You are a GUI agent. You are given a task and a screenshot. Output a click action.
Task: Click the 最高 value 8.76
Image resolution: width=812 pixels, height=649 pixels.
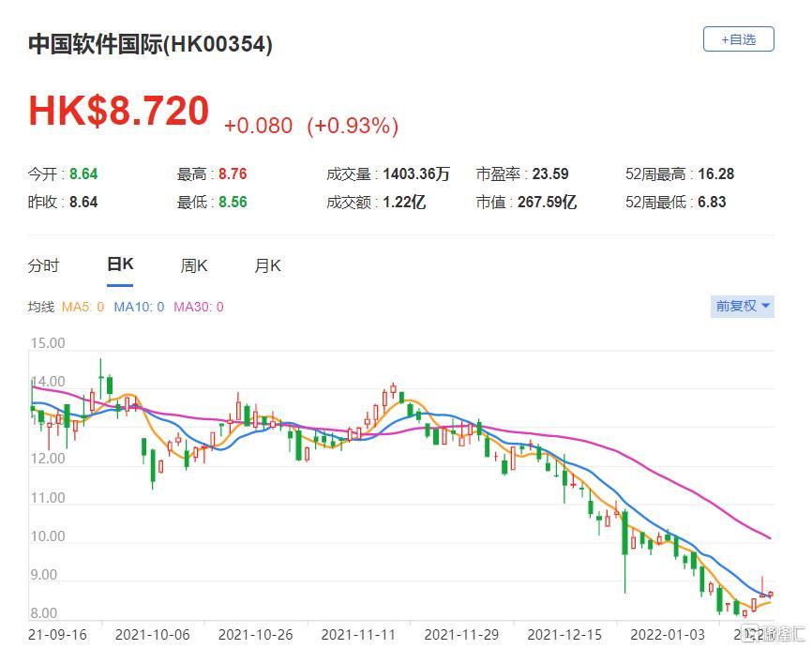pos(233,174)
